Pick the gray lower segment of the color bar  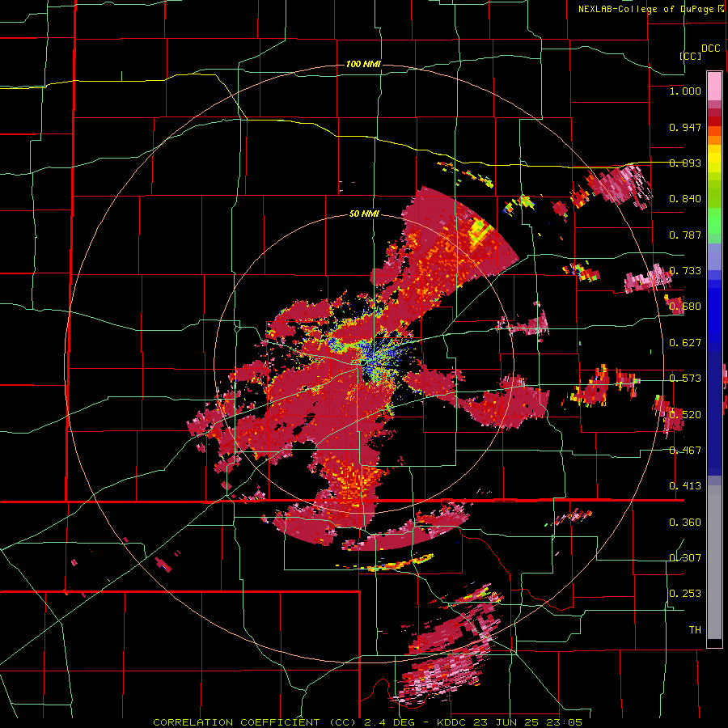[x=714, y=562]
